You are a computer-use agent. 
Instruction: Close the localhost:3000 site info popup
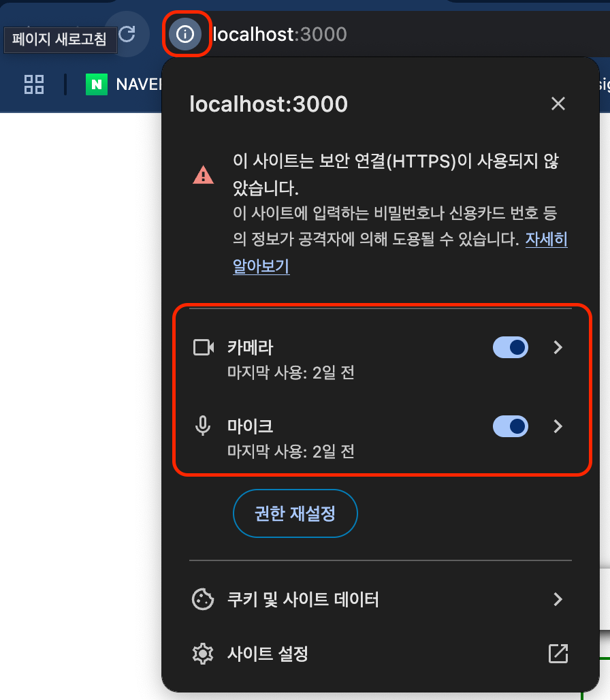coord(558,104)
